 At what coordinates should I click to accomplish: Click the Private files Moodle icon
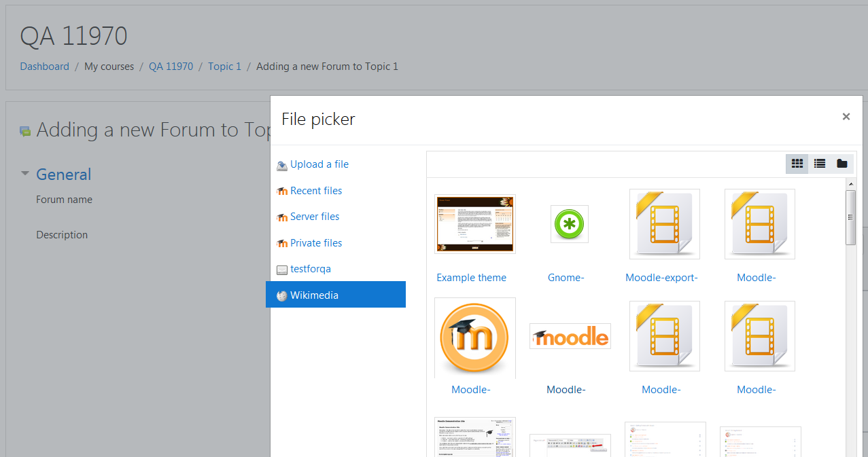(x=282, y=244)
